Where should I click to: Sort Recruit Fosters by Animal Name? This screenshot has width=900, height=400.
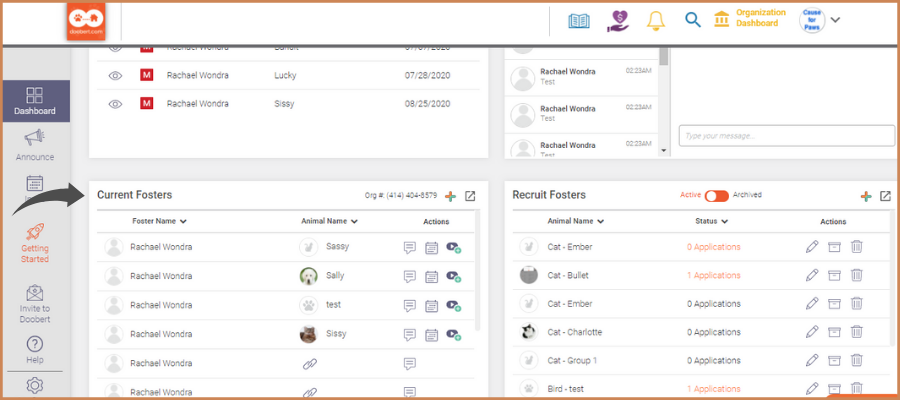(x=575, y=221)
